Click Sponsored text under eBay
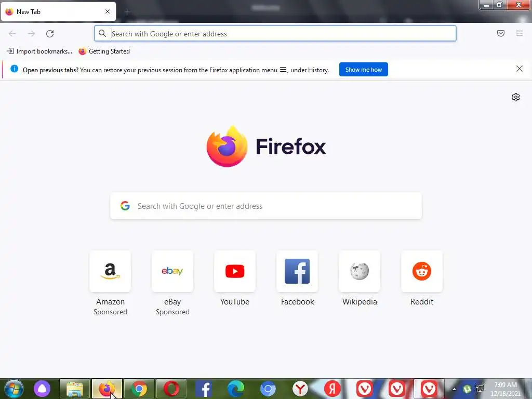Viewport: 532px width, 399px height. pyautogui.click(x=172, y=312)
